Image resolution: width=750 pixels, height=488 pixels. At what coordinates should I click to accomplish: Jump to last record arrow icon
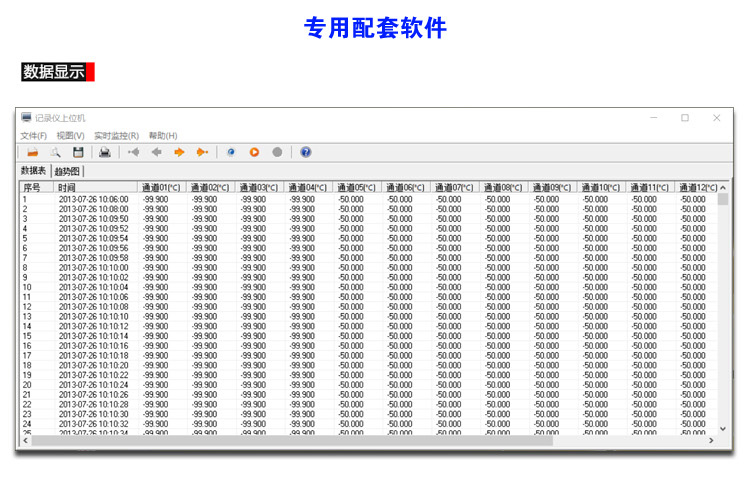[x=202, y=152]
